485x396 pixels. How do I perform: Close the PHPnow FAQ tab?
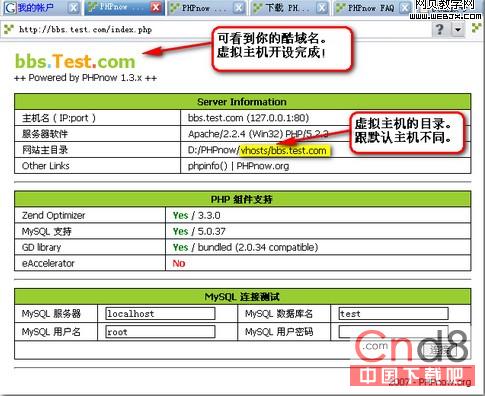pos(405,7)
